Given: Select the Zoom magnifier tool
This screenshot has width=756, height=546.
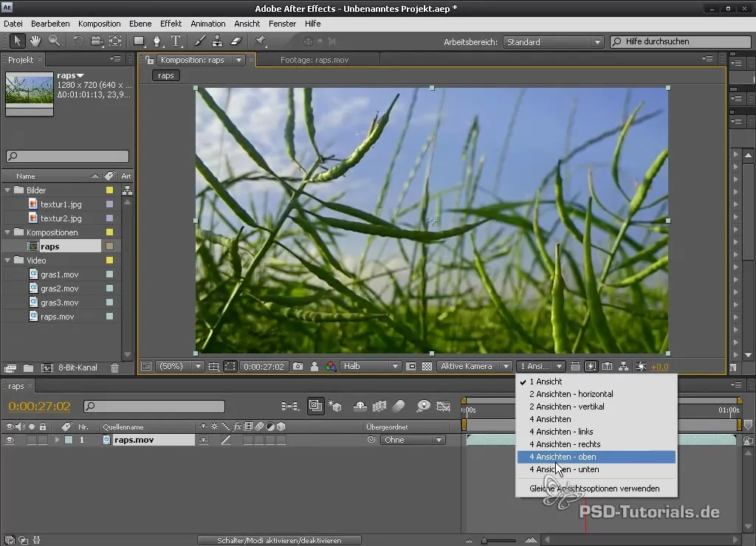Looking at the screenshot, I should 54,41.
